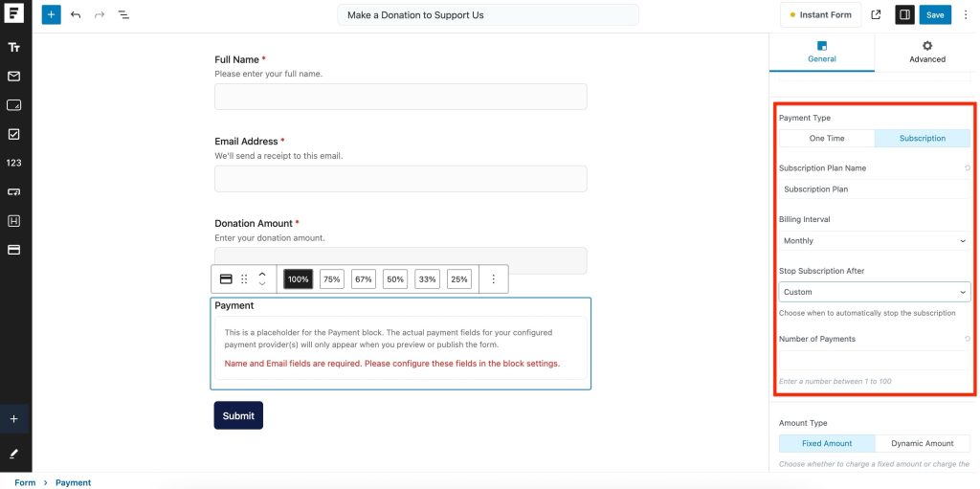Click Payment in the breadcrumb
The height and width of the screenshot is (489, 980).
pos(73,482)
